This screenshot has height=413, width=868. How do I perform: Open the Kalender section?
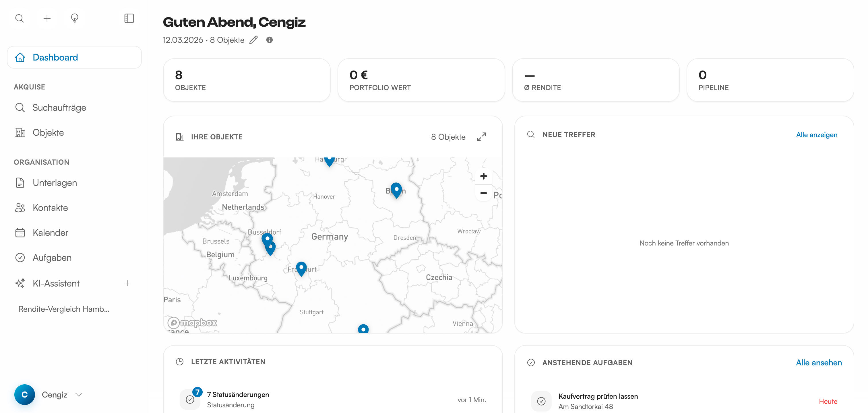point(51,233)
